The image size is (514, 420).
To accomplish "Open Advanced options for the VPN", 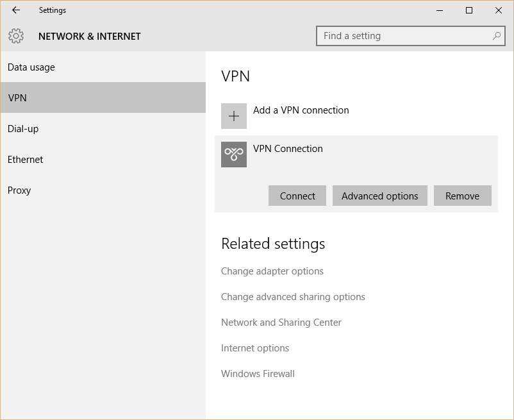I will tap(379, 196).
